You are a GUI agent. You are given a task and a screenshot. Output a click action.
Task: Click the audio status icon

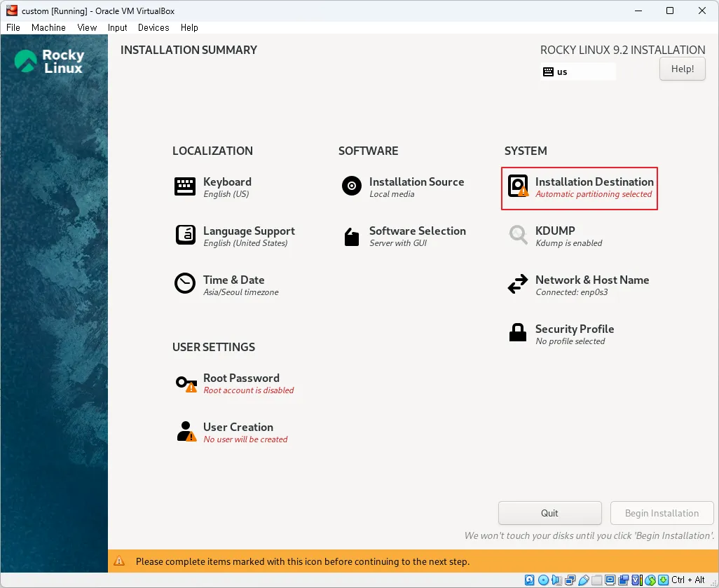pos(556,580)
